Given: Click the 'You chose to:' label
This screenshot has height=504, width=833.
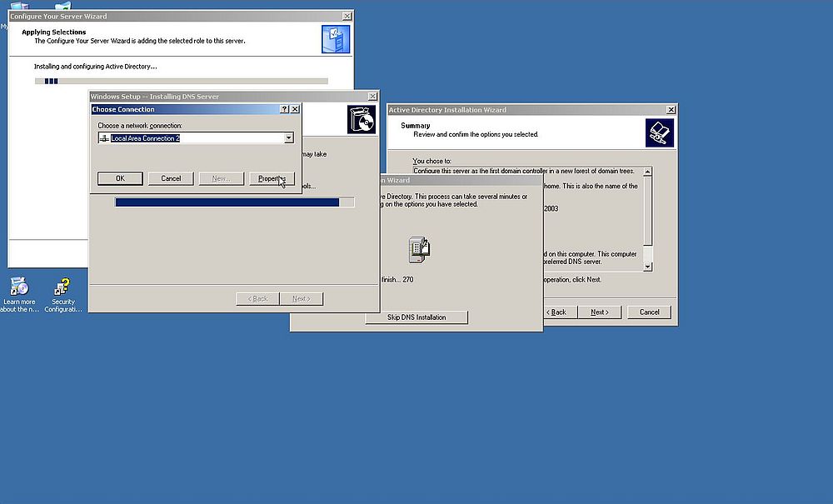Looking at the screenshot, I should [431, 161].
